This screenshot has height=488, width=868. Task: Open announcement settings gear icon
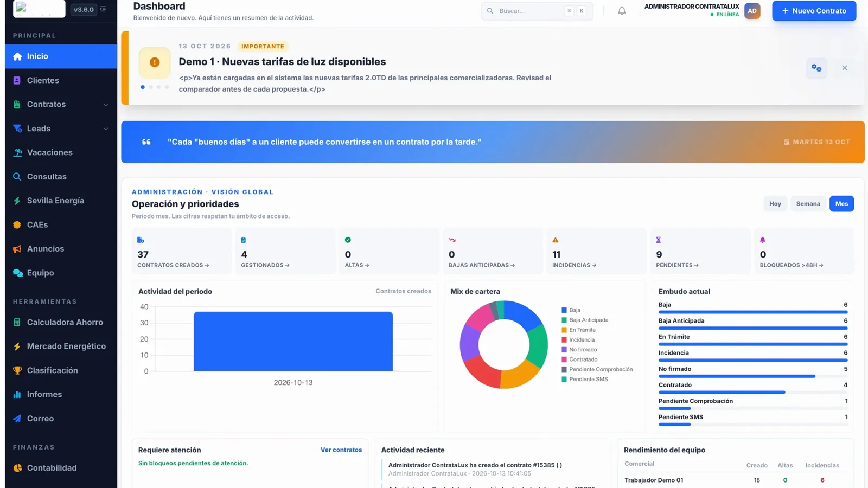[816, 68]
